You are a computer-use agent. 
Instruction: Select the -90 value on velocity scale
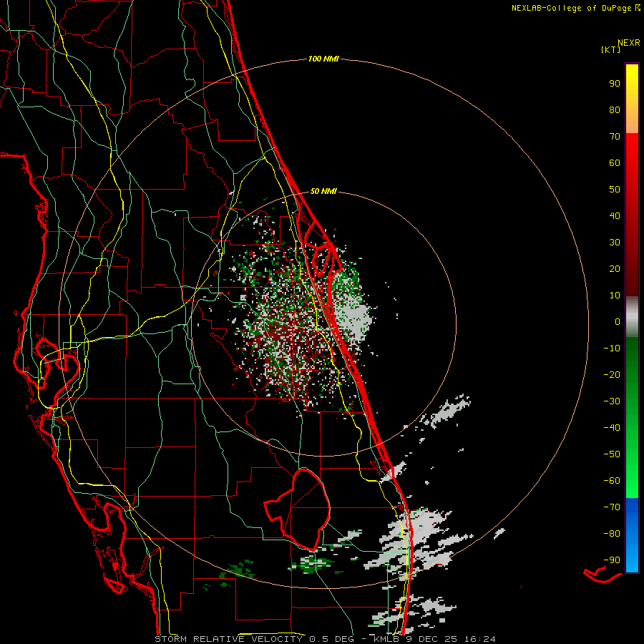612,560
